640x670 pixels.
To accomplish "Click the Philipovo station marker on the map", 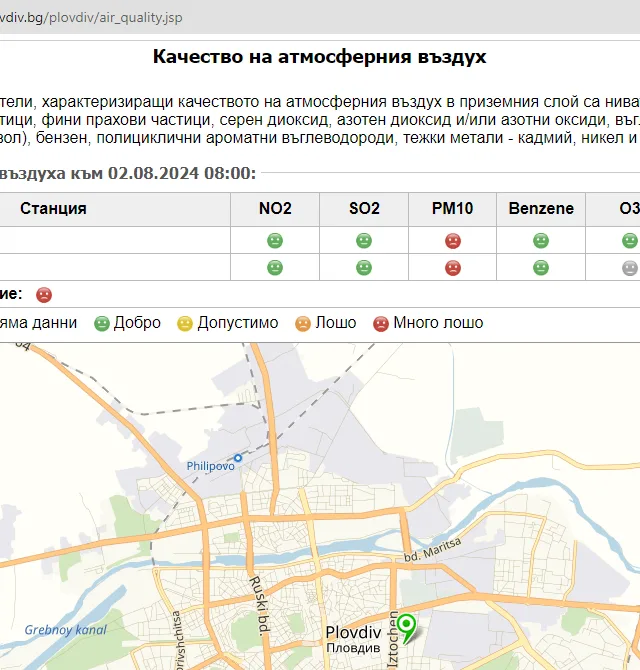I will 238,458.
